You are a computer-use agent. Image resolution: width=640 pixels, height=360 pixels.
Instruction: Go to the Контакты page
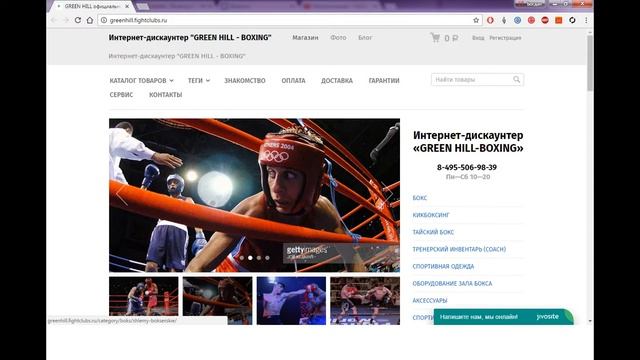tap(165, 95)
